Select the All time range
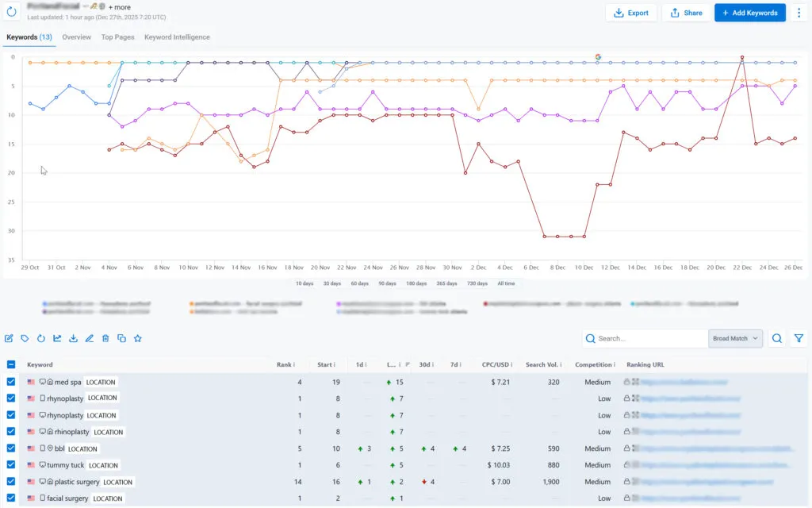812x508 pixels. click(506, 283)
